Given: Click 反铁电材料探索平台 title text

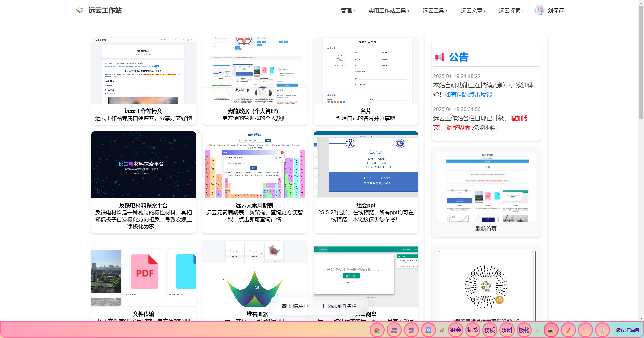Looking at the screenshot, I should (x=144, y=205).
